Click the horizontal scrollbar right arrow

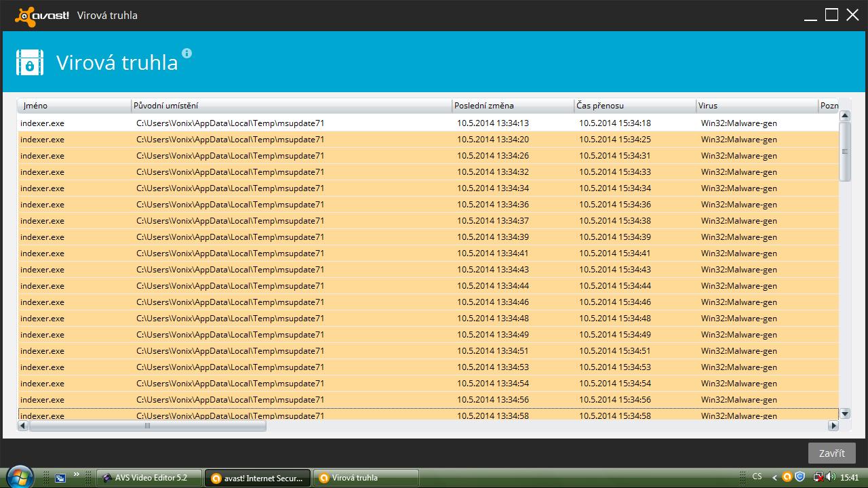833,426
